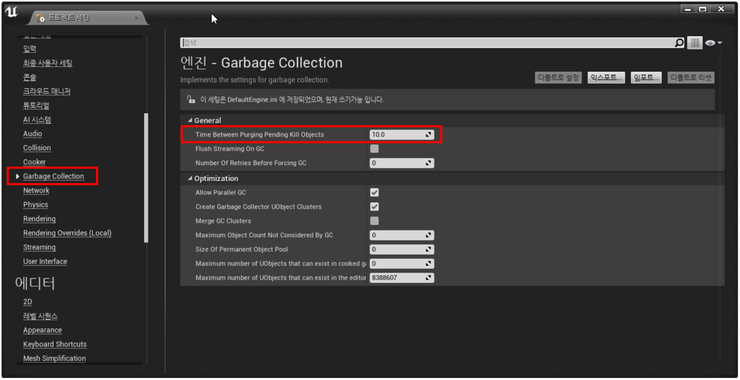The height and width of the screenshot is (380, 740).
Task: Click the Unreal Engine logo icon
Action: [11, 13]
